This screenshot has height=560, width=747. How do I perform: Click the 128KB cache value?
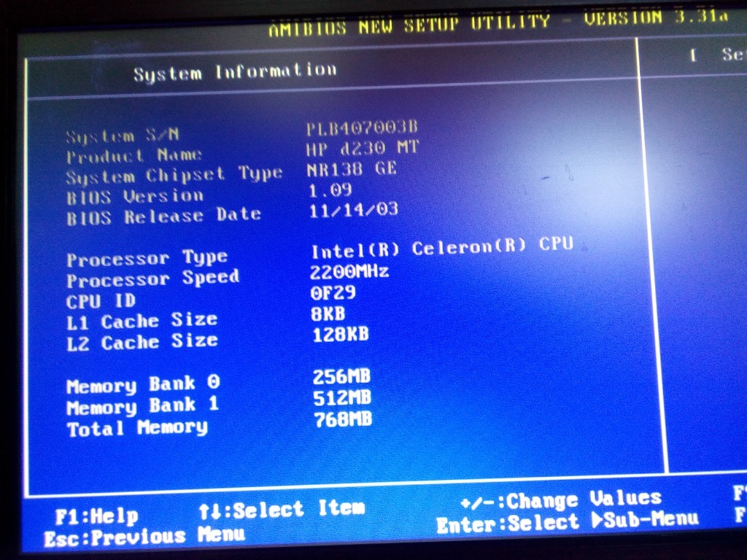pyautogui.click(x=341, y=335)
